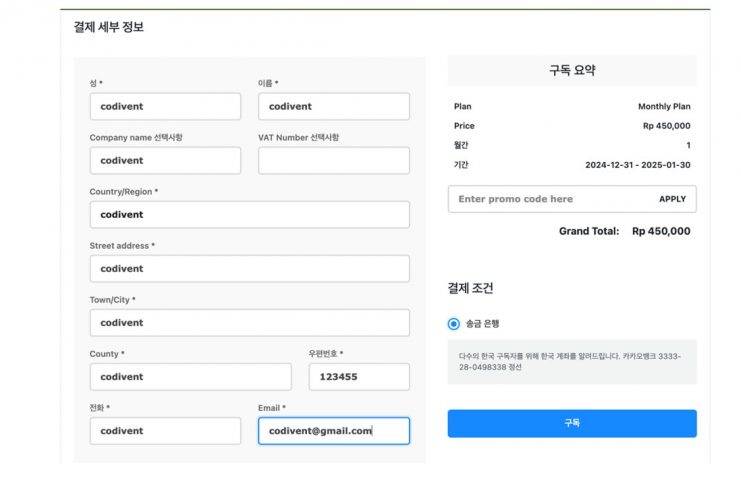Click the promo code entry field
This screenshot has height=486, width=741.
coord(550,199)
